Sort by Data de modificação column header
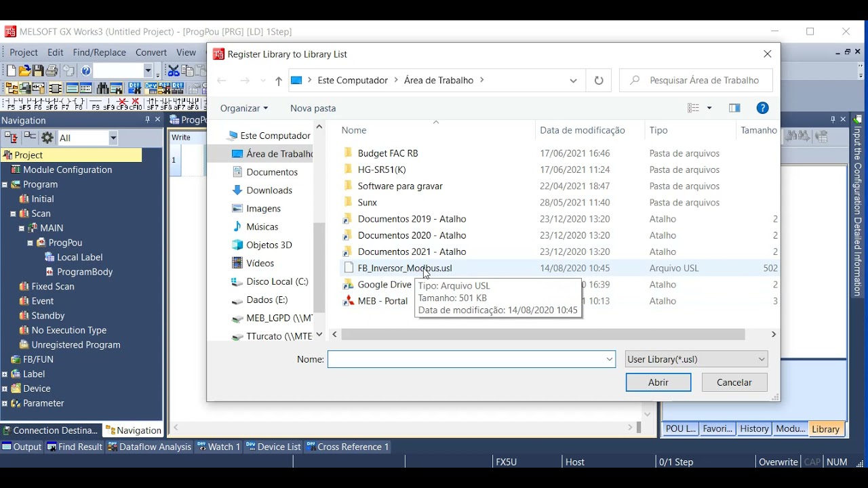 583,130
